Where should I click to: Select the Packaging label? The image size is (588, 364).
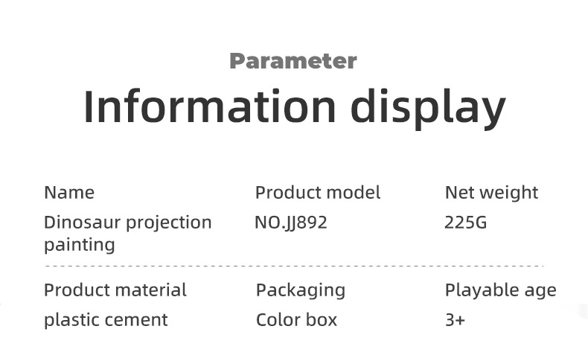(x=301, y=290)
